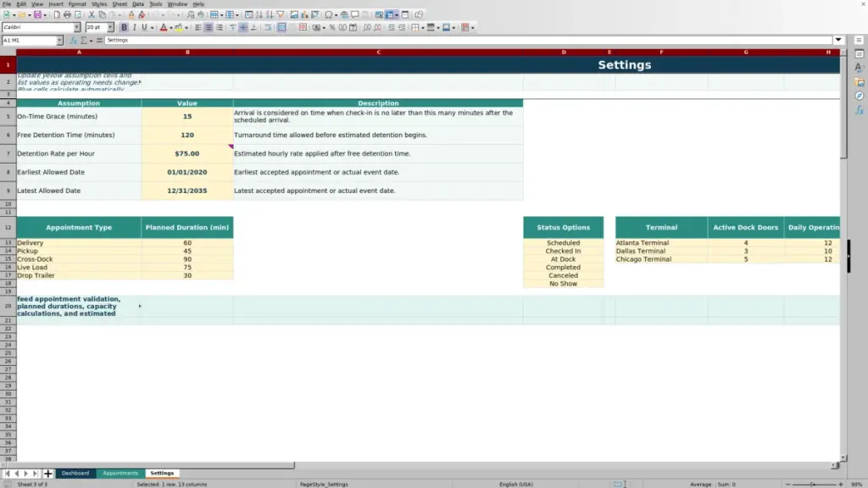Expand the Name Box dropdown arrow

[x=60, y=41]
